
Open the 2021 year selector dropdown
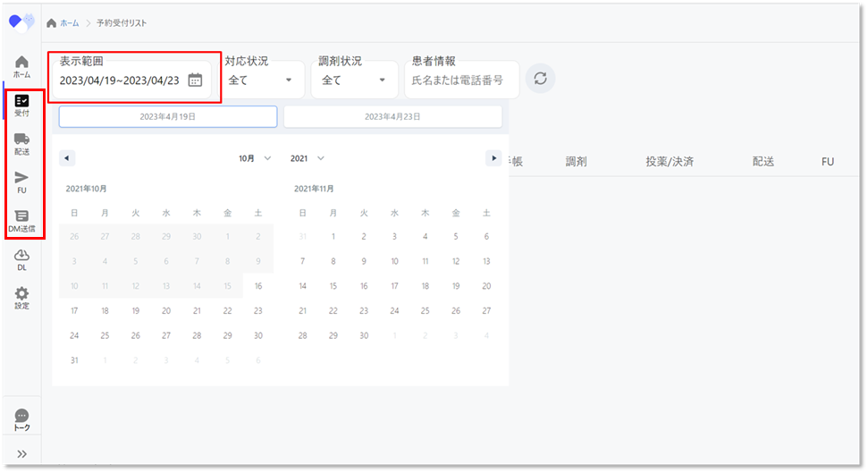pyautogui.click(x=307, y=158)
